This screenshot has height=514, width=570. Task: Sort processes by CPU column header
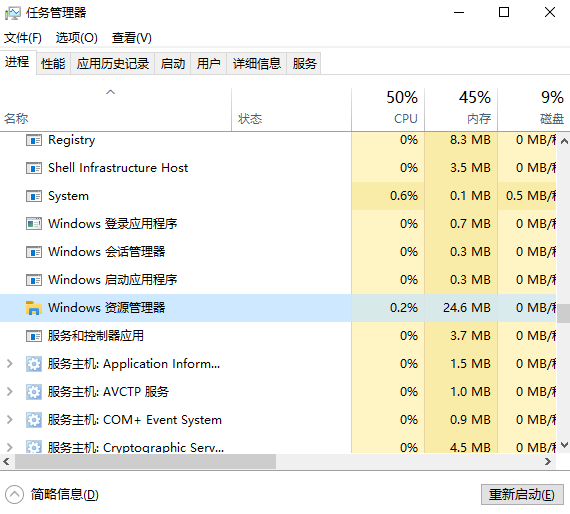[388, 109]
